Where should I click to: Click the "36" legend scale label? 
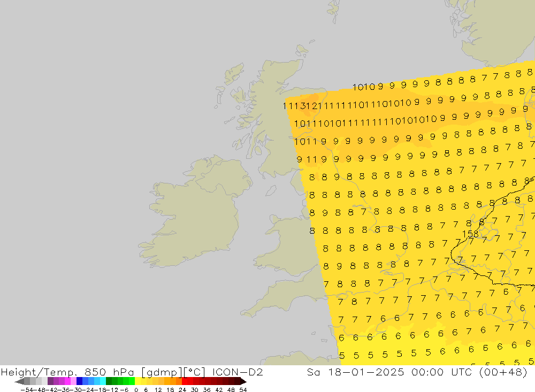click(x=207, y=390)
